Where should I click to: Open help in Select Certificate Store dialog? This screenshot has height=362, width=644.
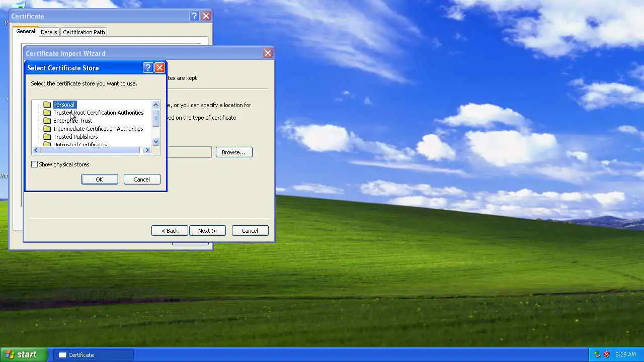(x=148, y=68)
